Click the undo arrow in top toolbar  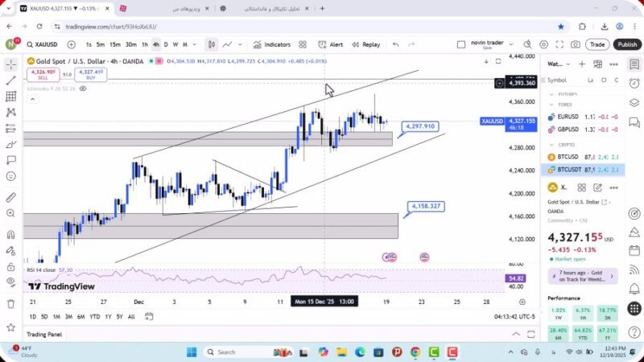tap(395, 44)
